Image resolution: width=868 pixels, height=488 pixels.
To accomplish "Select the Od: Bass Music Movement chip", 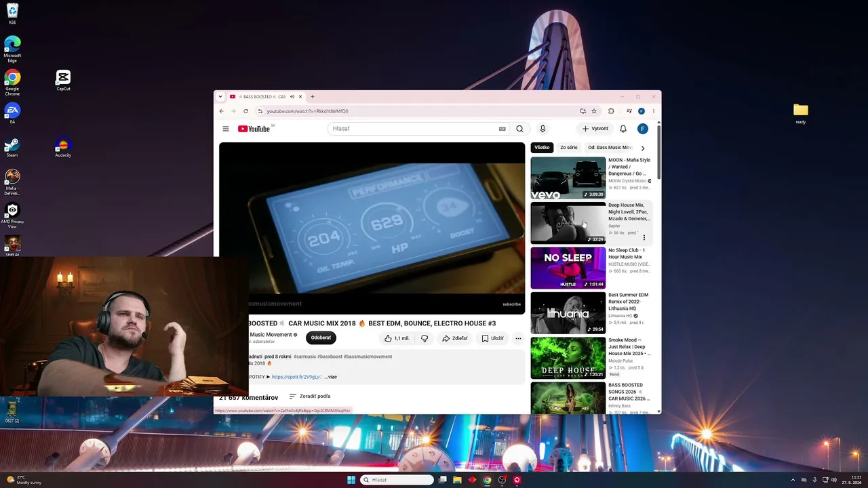I will tap(610, 148).
